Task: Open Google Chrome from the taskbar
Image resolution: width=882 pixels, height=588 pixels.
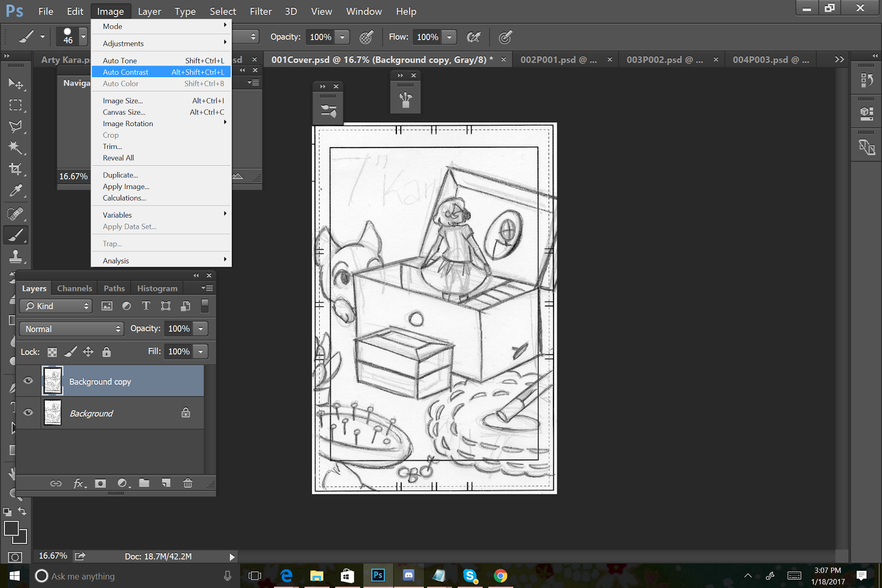Action: click(500, 576)
